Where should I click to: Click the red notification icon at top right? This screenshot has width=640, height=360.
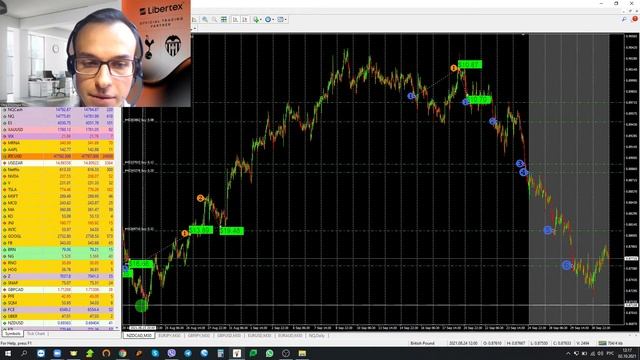635,19
